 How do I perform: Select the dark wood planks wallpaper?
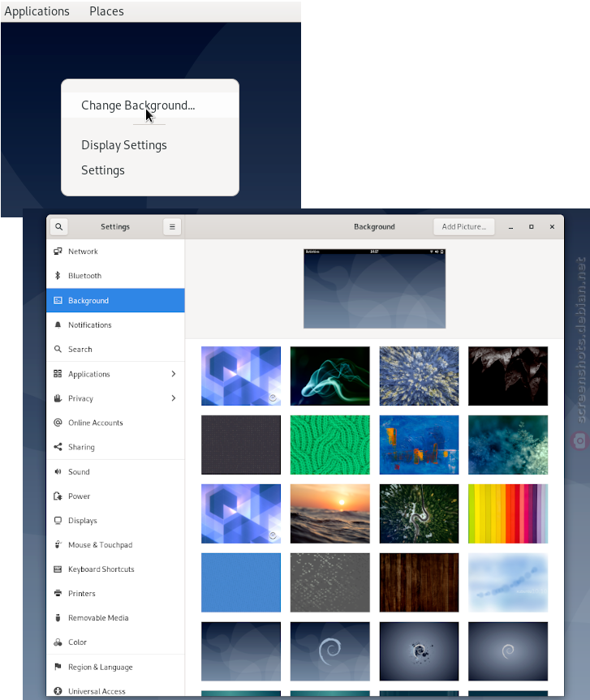click(419, 582)
